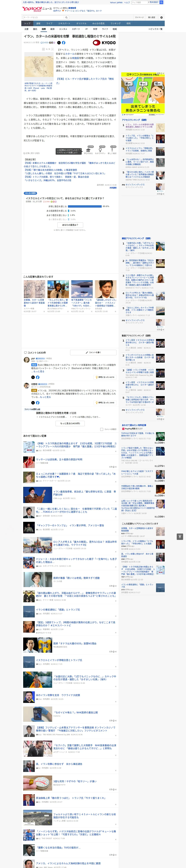Click the あまり懸念を感じない 1.8% poll bar
The width and height of the screenshot is (186, 868).
[68, 215]
